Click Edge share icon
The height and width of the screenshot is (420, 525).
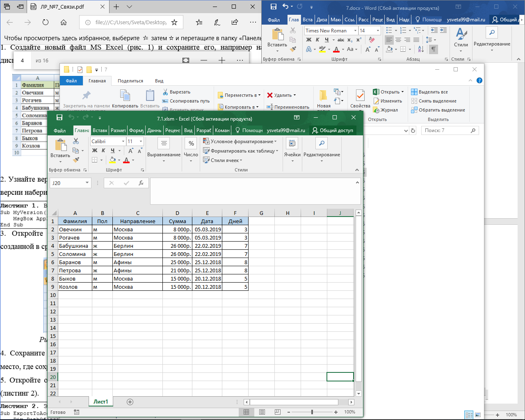click(235, 23)
